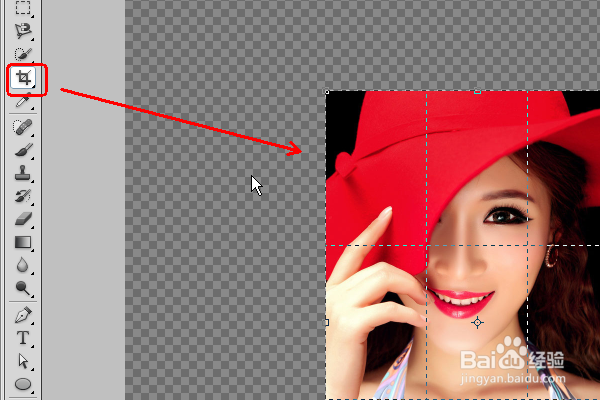Select the Quick Selection tool
The image size is (600, 400).
[x=23, y=54]
